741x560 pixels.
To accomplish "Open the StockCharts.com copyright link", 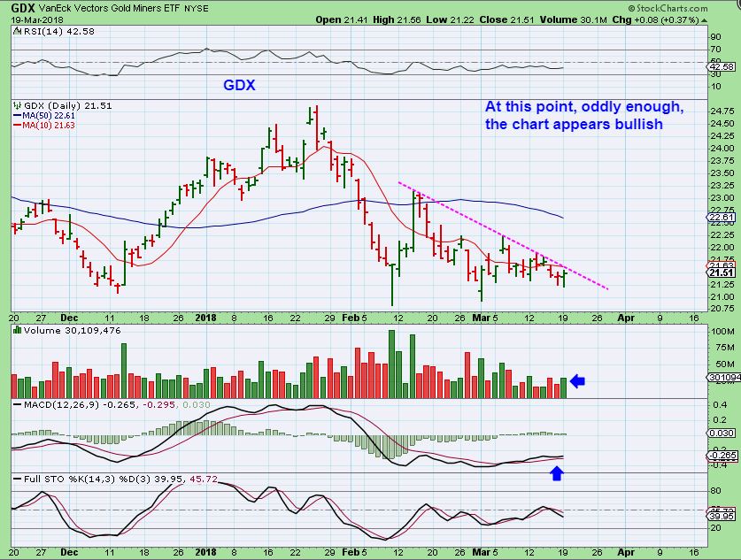I will click(x=668, y=8).
